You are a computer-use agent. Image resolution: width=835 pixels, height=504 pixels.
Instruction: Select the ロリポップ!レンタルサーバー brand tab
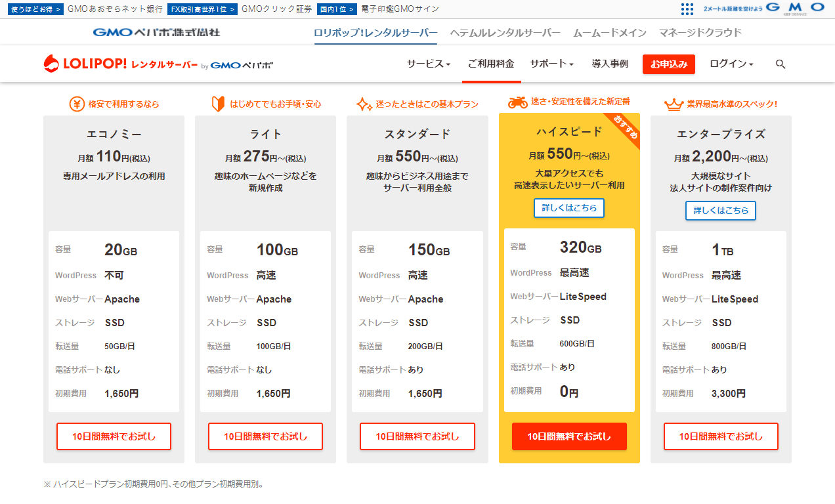[375, 32]
